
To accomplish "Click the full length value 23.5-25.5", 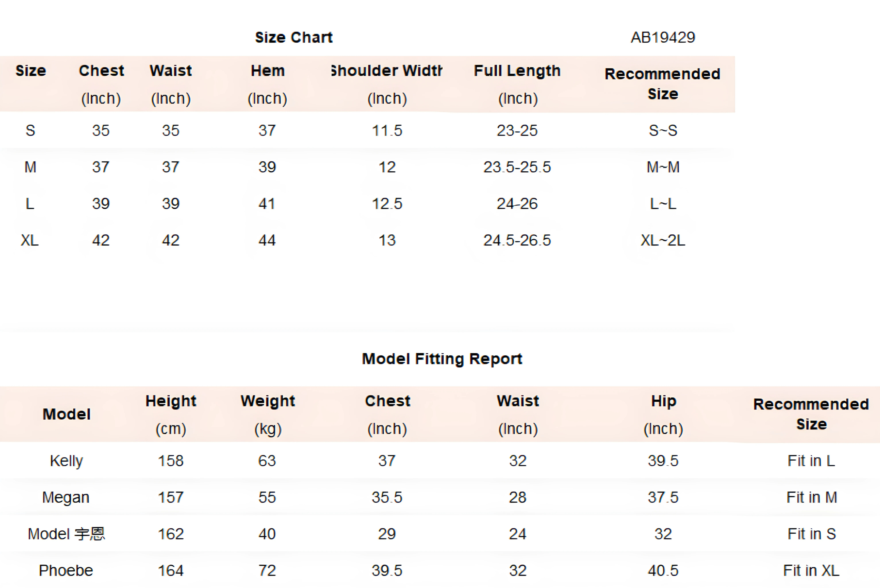I will tap(517, 167).
